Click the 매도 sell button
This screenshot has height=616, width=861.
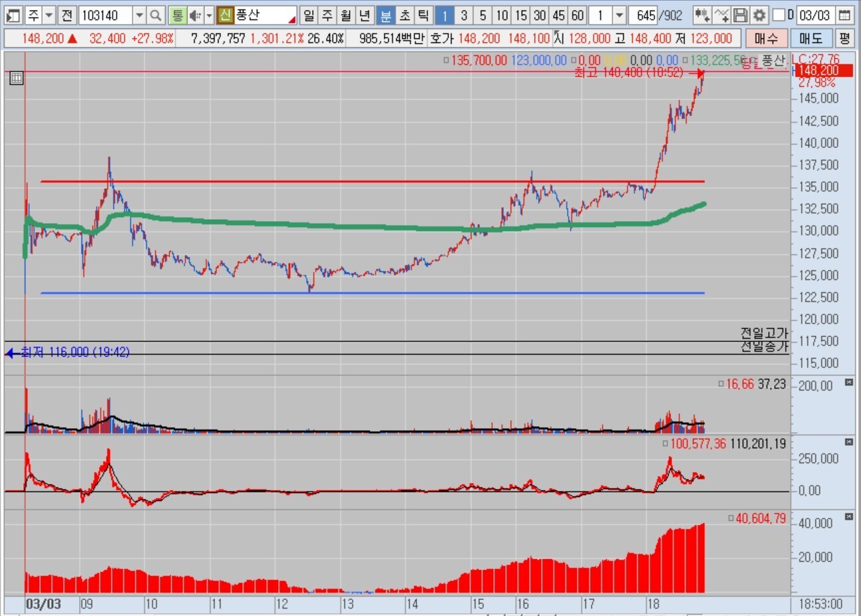pos(811,38)
